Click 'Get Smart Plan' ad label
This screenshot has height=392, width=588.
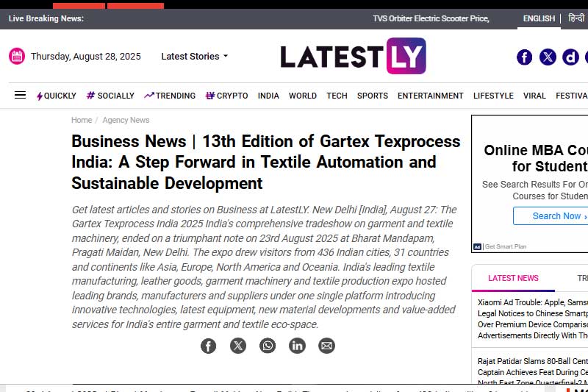click(x=506, y=247)
